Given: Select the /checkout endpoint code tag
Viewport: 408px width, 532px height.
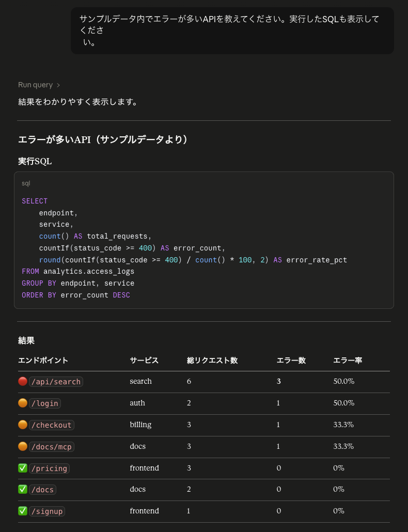Looking at the screenshot, I should click(52, 425).
